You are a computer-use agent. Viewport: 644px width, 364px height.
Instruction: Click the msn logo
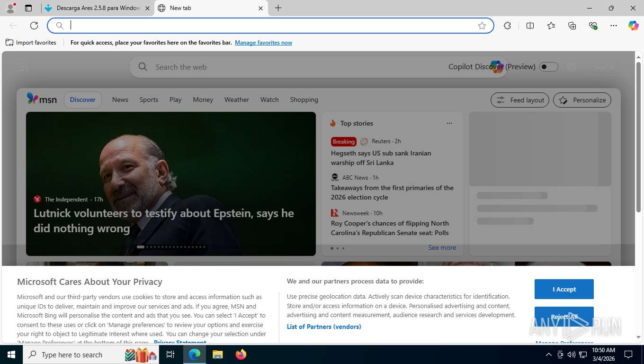point(42,99)
